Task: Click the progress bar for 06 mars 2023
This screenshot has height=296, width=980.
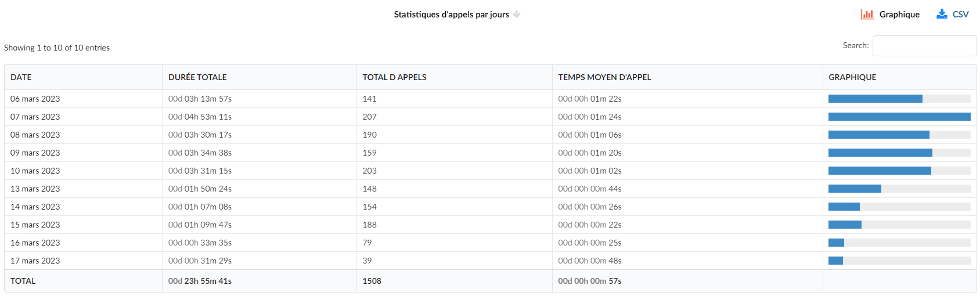Action: pos(899,99)
